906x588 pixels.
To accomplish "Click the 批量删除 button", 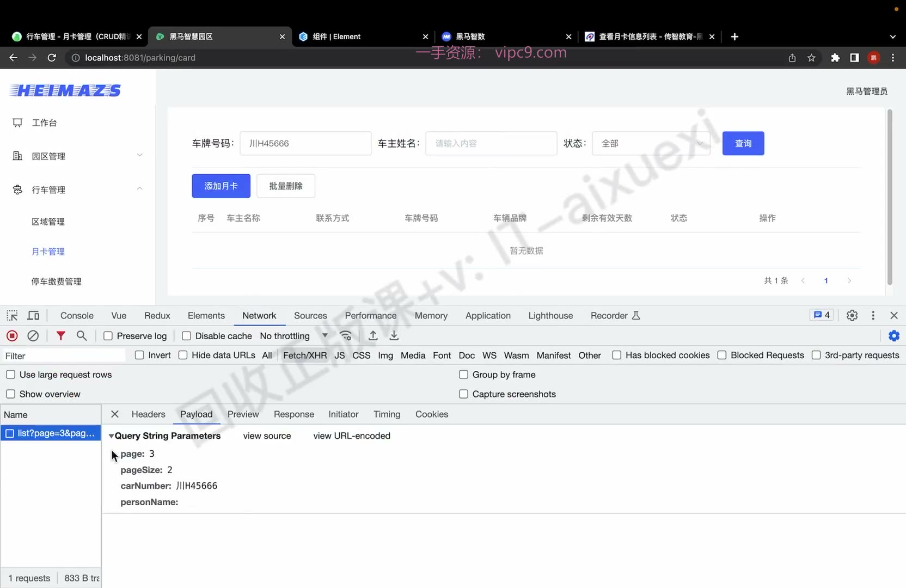I will [286, 186].
